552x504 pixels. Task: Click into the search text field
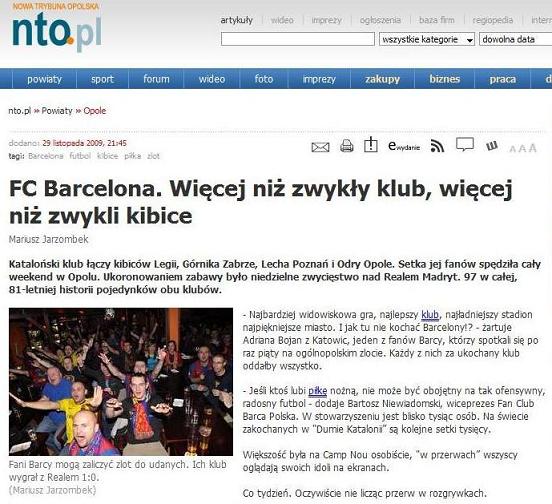[x=297, y=39]
